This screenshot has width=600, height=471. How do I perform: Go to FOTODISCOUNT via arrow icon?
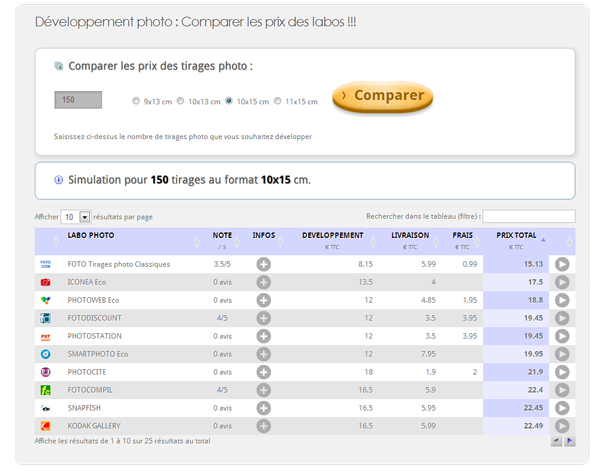tap(562, 318)
